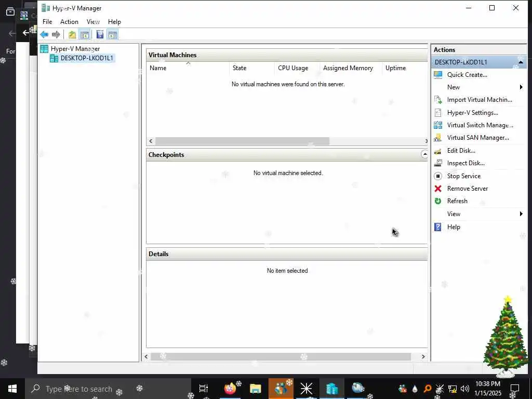This screenshot has width=532, height=399.
Task: Click the Import Virtual Machine icon
Action: point(438,100)
